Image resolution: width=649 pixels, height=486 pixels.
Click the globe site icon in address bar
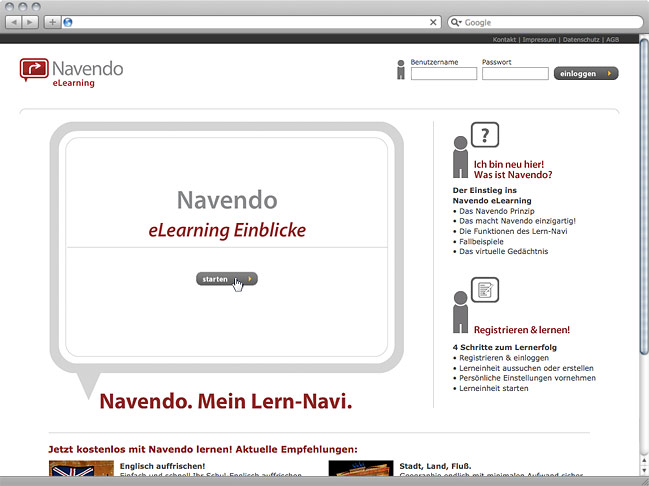[x=68, y=22]
